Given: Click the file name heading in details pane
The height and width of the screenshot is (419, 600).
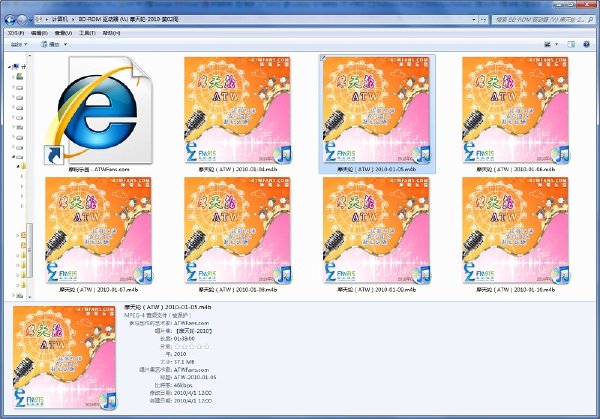Looking at the screenshot, I should point(168,307).
